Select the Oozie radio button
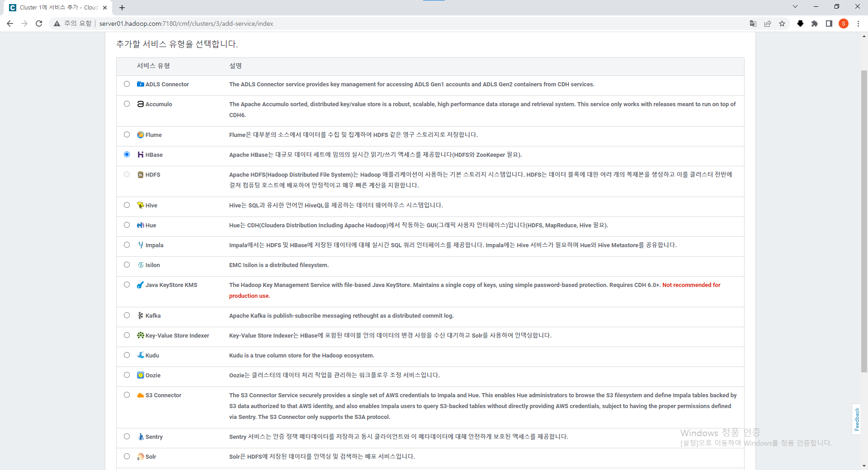 [x=127, y=375]
